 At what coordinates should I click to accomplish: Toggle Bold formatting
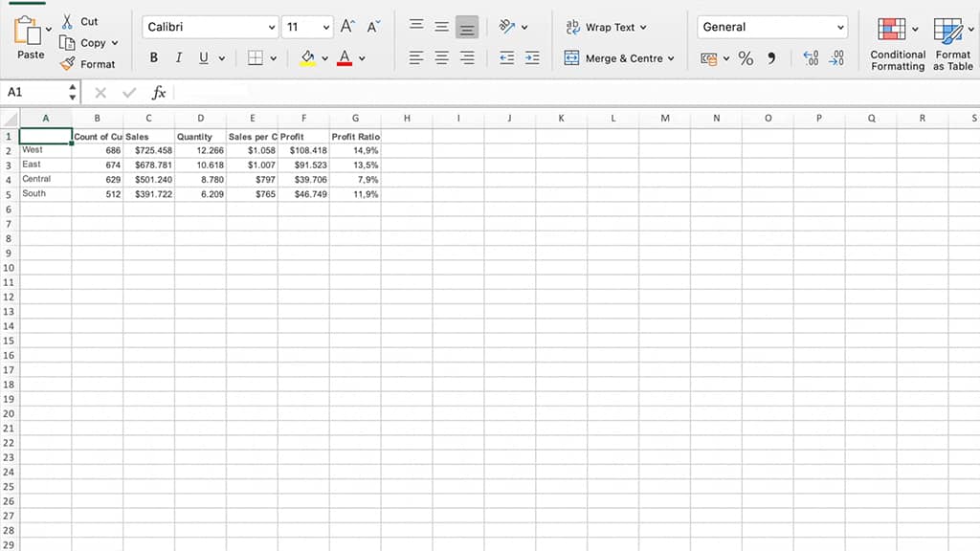pyautogui.click(x=154, y=58)
